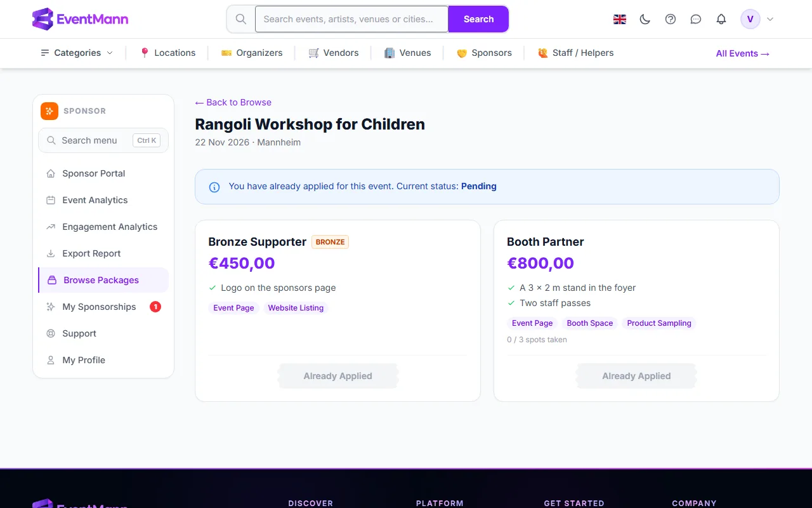Select Browse Packages in the sidebar
The height and width of the screenshot is (508, 812).
(103, 280)
